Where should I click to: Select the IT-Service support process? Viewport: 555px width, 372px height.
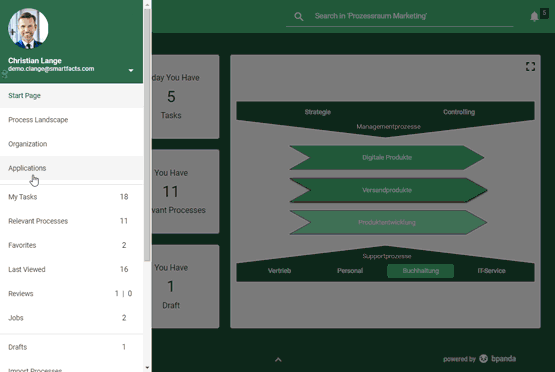tap(491, 271)
